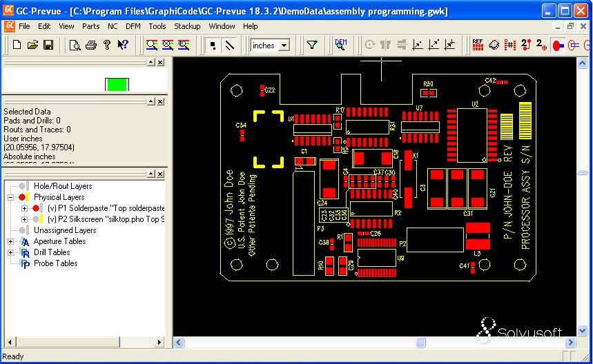Close the green overview panel with X
Image resolution: width=593 pixels, height=364 pixels.
[x=160, y=62]
